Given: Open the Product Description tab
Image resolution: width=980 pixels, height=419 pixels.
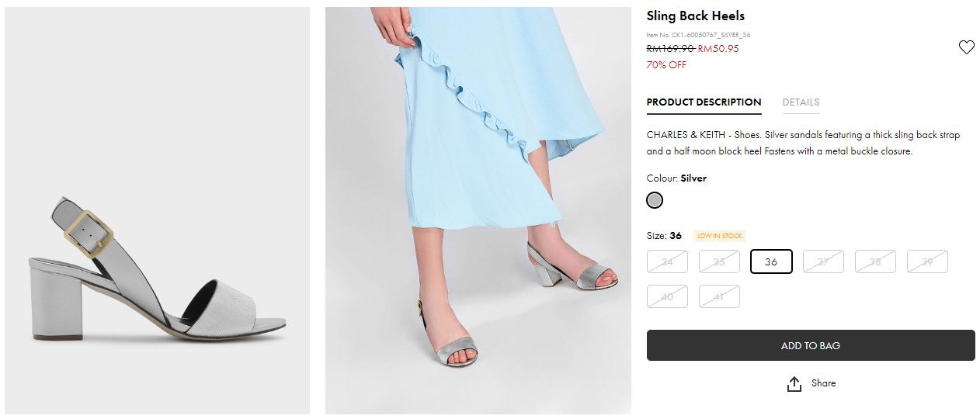Looking at the screenshot, I should tap(704, 102).
